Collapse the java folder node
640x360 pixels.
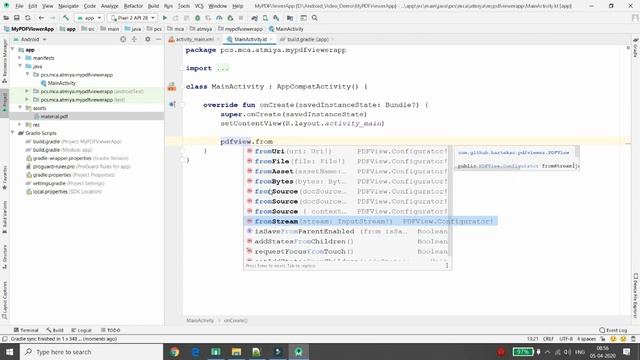20,66
